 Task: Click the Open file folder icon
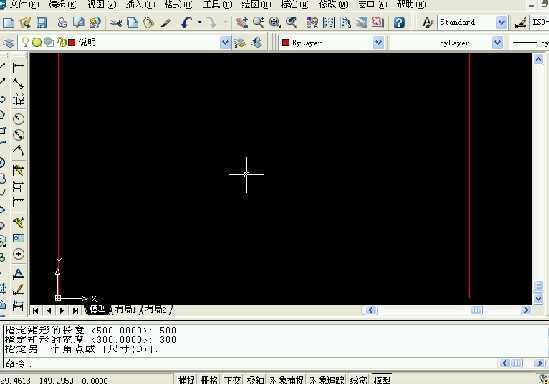25,23
